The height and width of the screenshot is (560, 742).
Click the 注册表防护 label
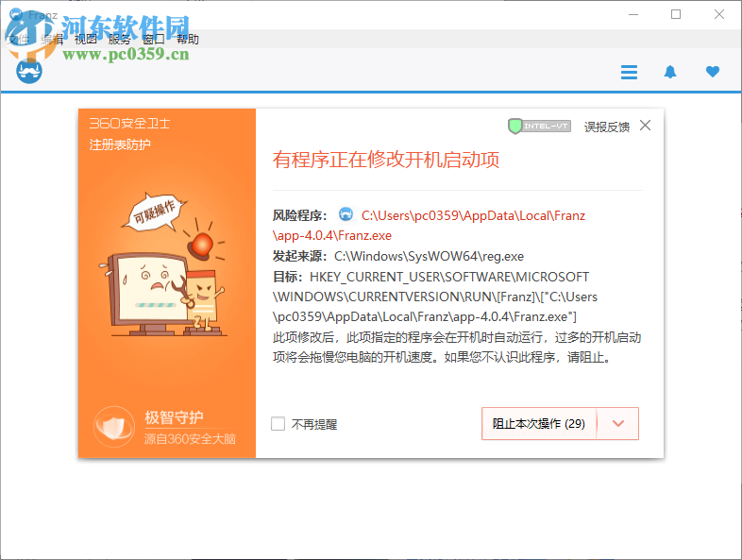(120, 144)
